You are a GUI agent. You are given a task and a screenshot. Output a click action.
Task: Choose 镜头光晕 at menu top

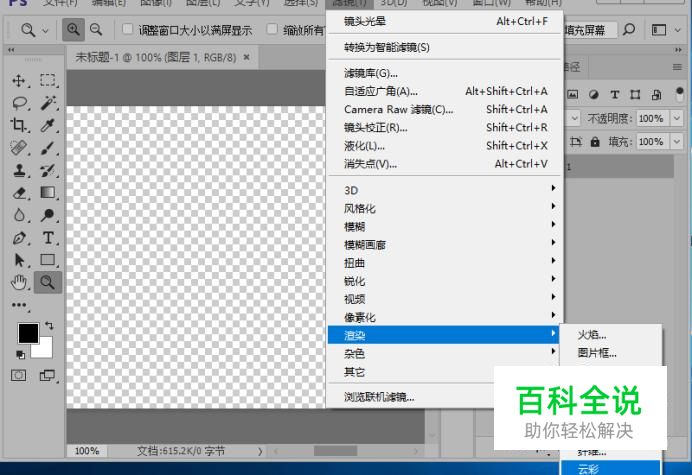444,21
